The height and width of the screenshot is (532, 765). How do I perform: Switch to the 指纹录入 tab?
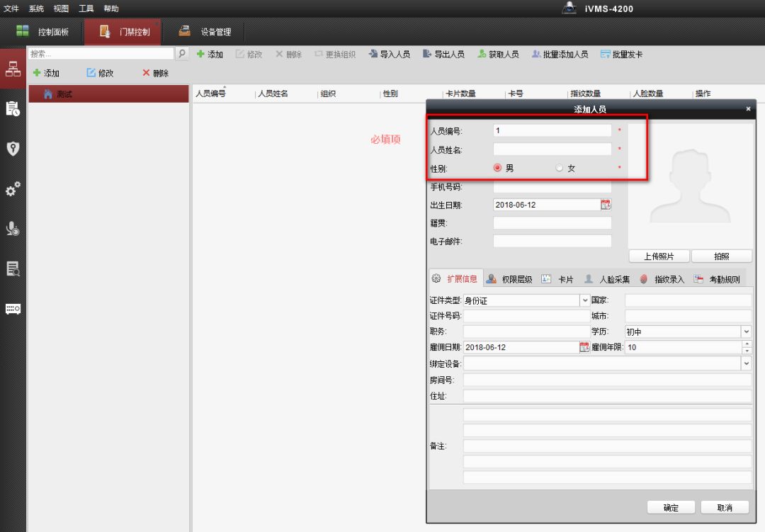662,279
